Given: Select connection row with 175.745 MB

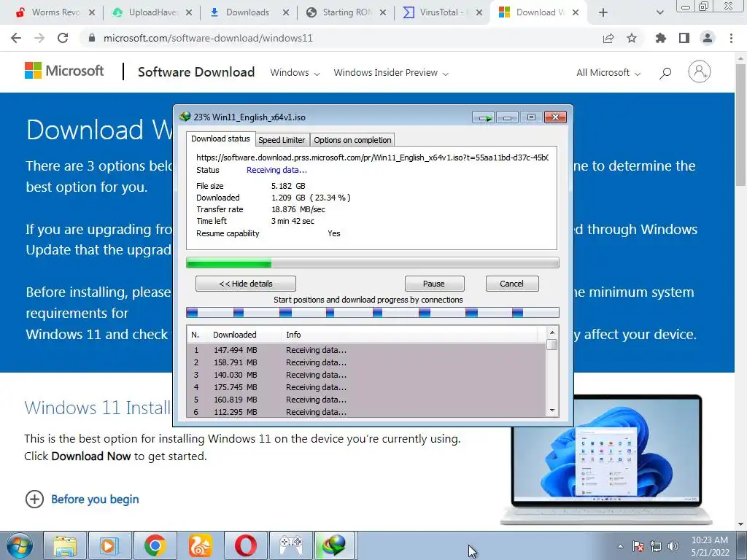Looking at the screenshot, I should pos(367,387).
